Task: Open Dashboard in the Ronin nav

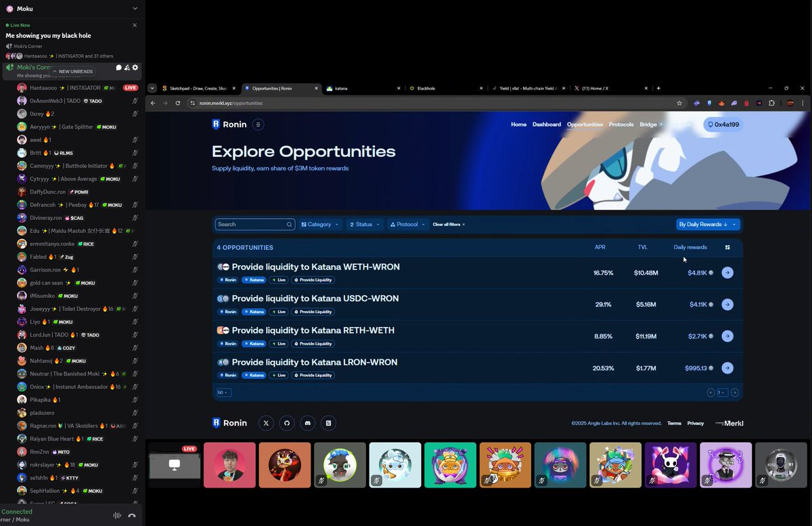Action: point(547,125)
